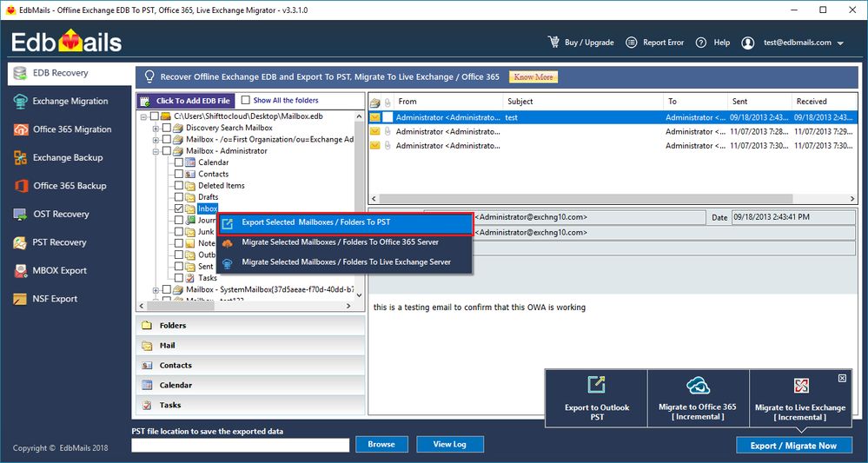Check the Calendar folder checkbox
868x463 pixels.
[x=179, y=162]
